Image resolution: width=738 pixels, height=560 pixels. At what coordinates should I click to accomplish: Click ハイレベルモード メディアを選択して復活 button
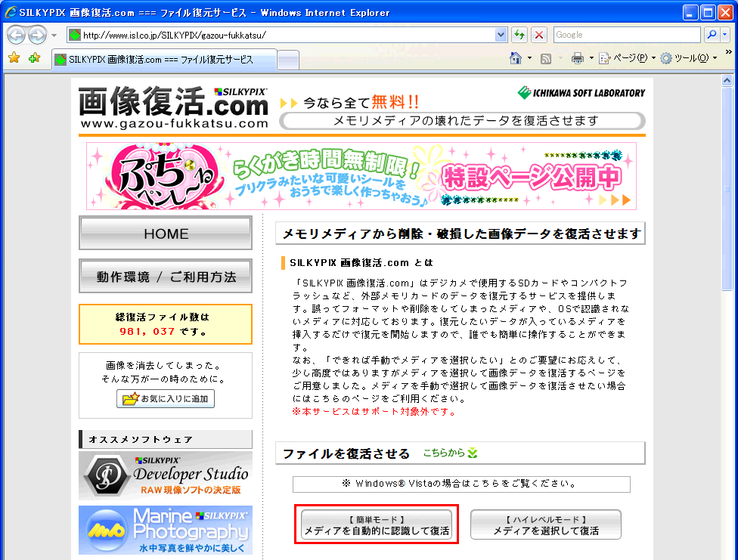[x=546, y=524]
